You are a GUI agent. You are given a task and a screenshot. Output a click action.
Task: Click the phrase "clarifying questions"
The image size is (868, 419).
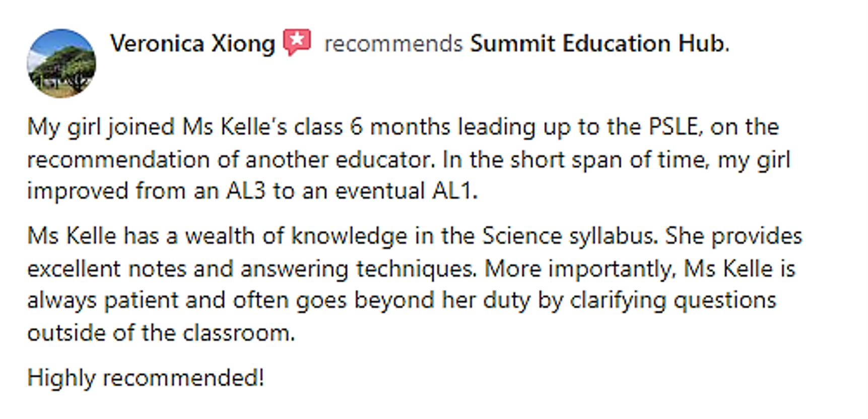coord(673,301)
